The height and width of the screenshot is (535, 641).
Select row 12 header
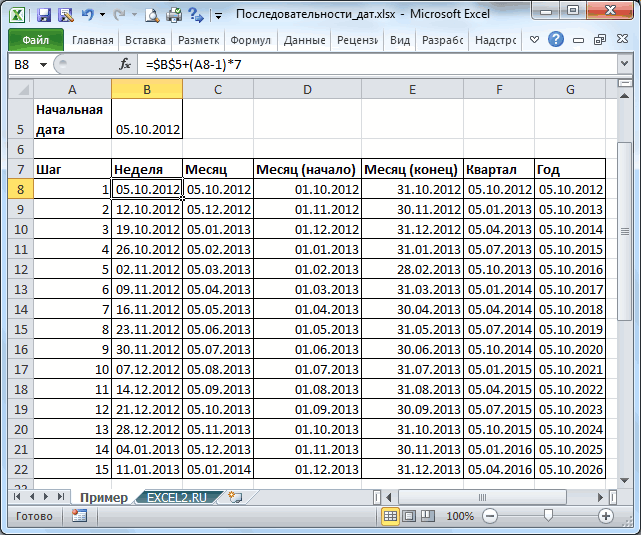(21, 269)
